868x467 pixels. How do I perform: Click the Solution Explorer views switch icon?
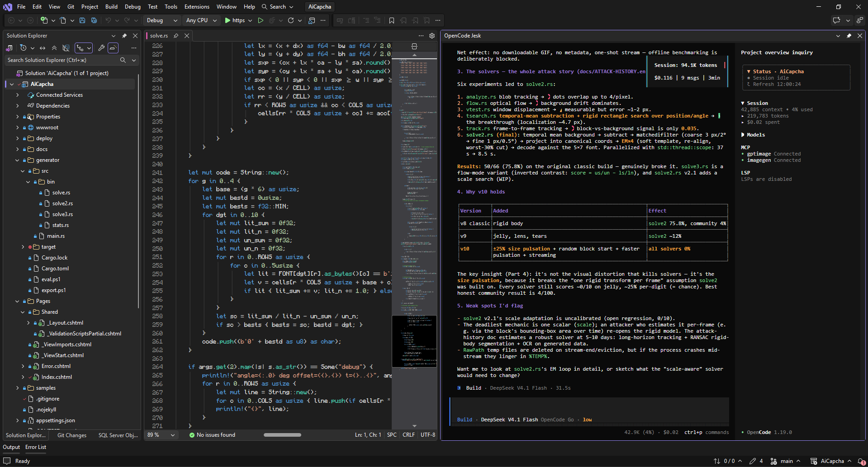point(9,48)
